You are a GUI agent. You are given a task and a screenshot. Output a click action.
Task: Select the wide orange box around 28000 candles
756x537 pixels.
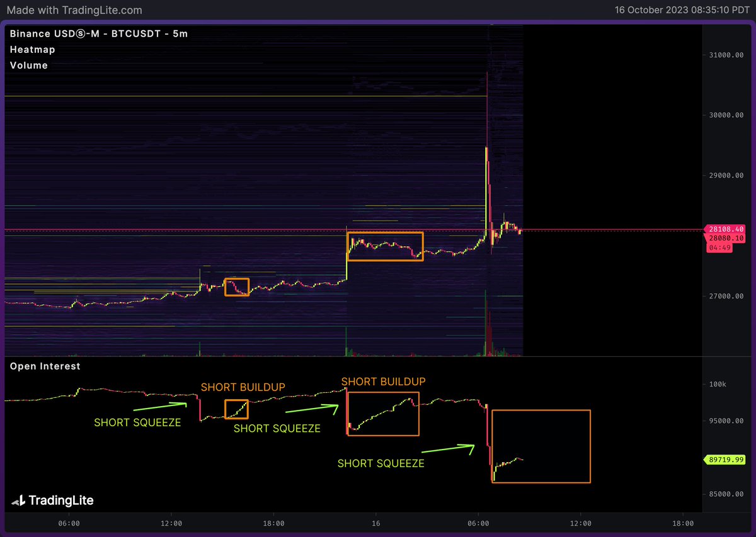coord(385,234)
